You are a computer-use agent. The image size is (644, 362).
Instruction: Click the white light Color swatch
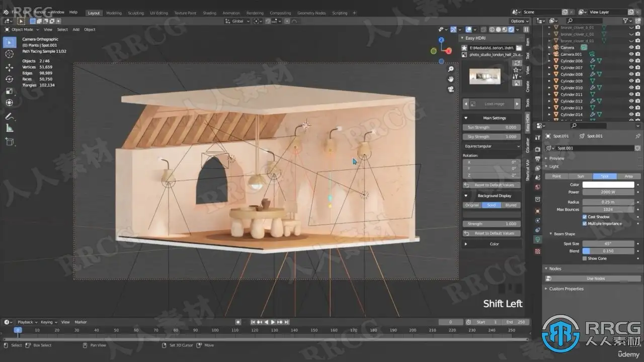(x=608, y=185)
